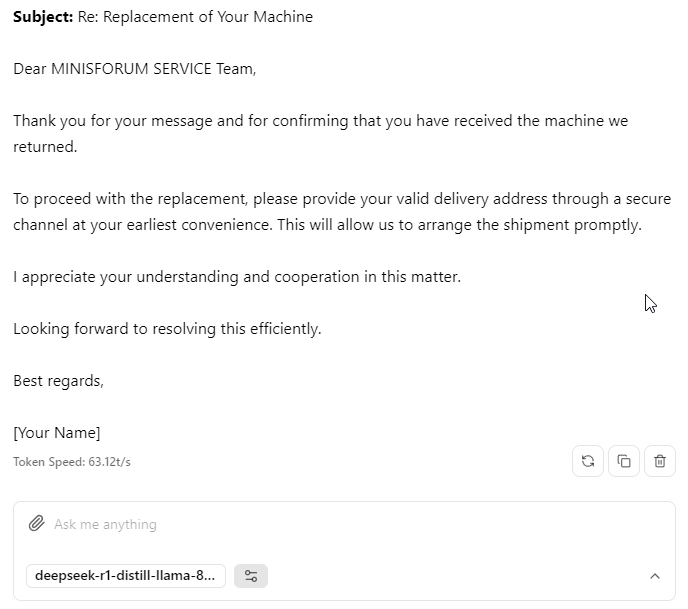Click 'I appreciate your understanding' line

tap(237, 277)
